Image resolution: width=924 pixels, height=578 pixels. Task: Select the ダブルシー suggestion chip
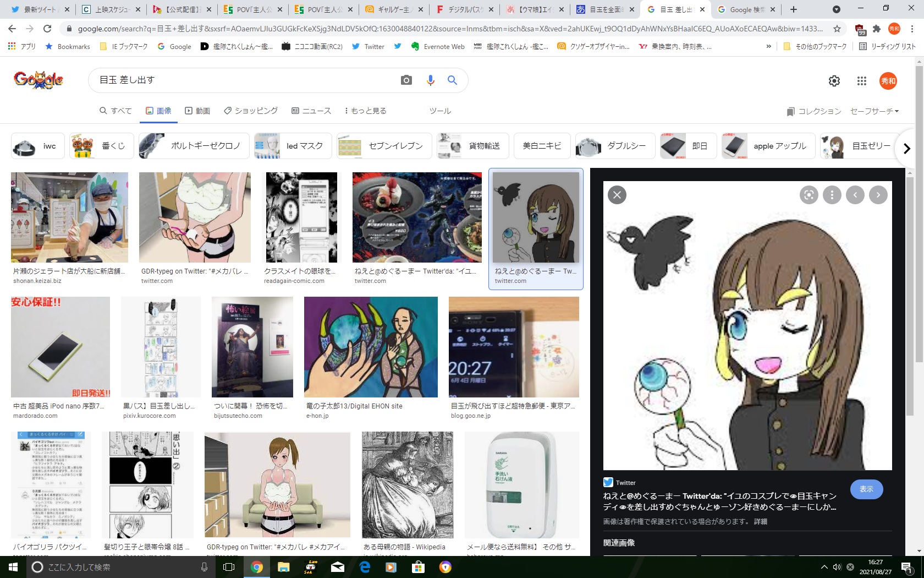click(x=615, y=146)
